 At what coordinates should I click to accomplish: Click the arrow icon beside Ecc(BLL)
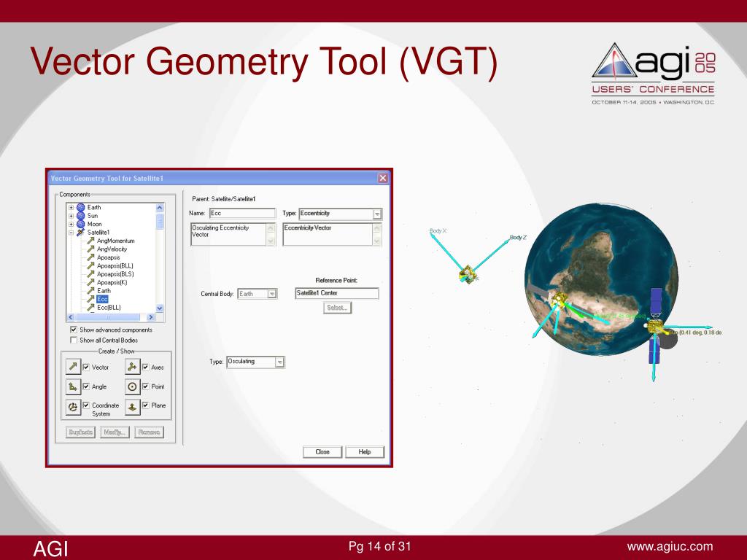click(90, 307)
